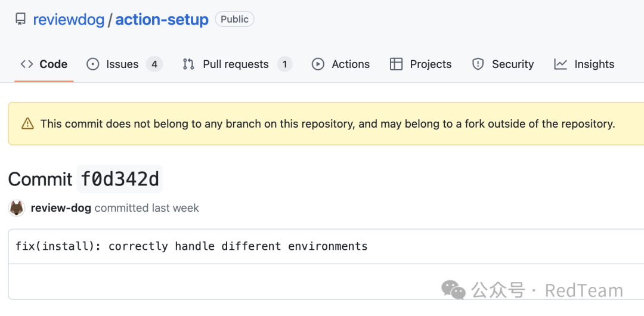The image size is (644, 316).
Task: Click the Issues count badge 4
Action: [154, 64]
